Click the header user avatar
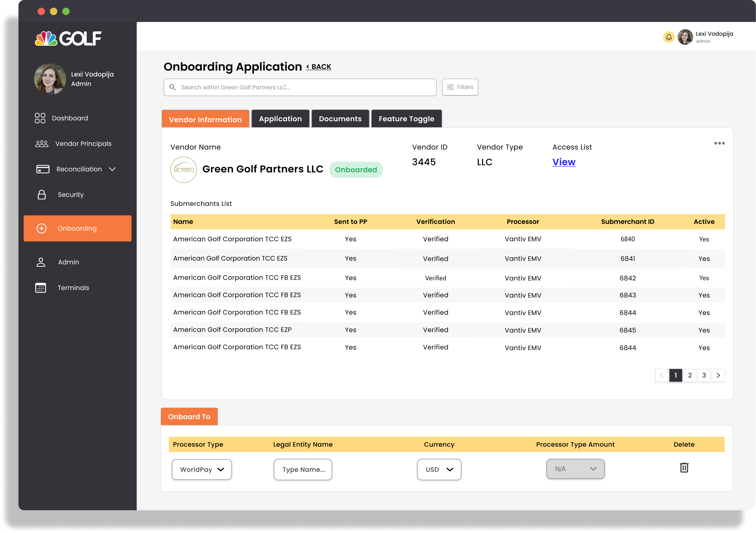This screenshot has width=756, height=533. pyautogui.click(x=685, y=37)
